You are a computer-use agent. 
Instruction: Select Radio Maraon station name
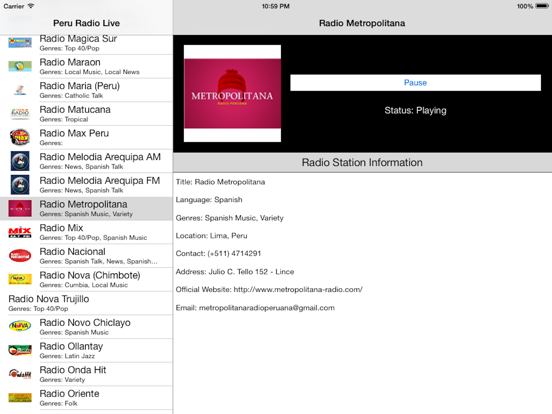70,62
